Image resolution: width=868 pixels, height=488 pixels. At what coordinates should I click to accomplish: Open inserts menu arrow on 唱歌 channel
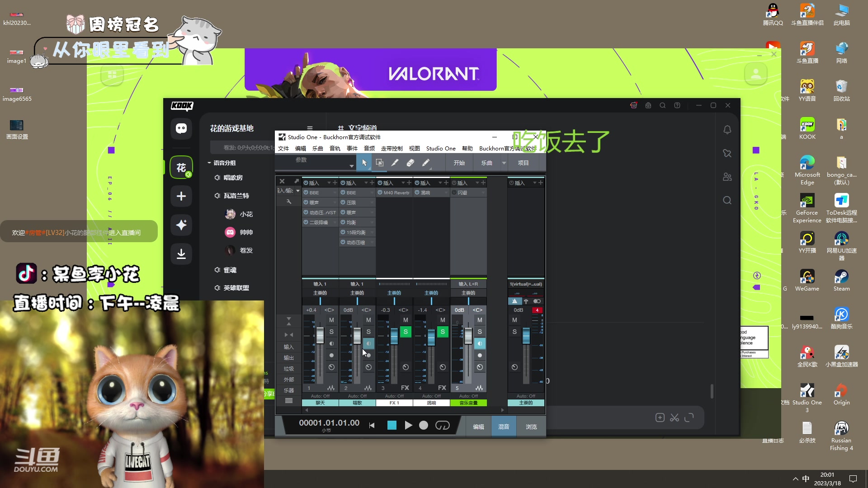point(366,183)
